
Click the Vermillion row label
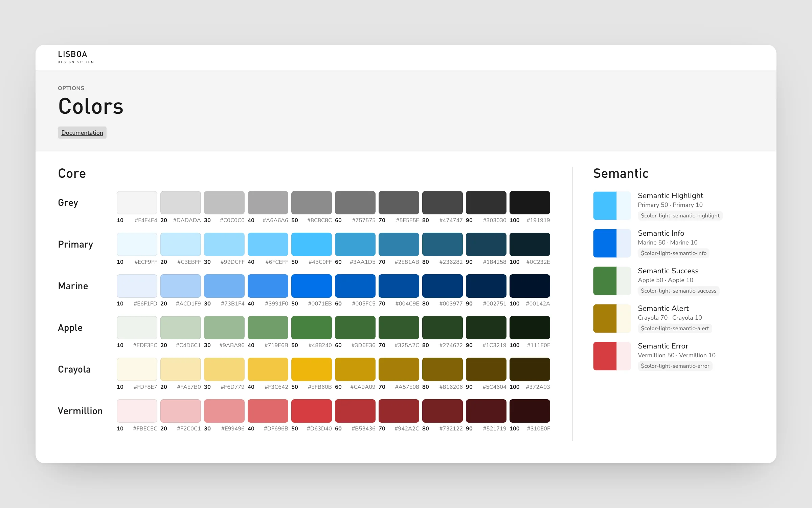click(x=80, y=411)
